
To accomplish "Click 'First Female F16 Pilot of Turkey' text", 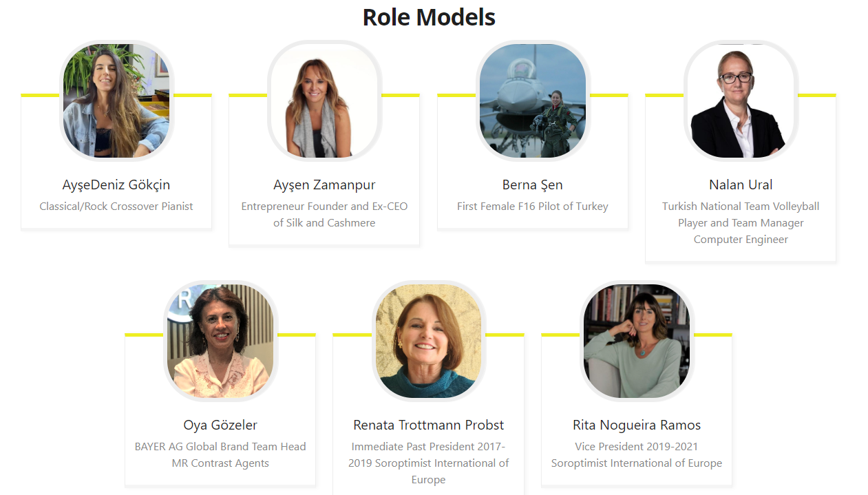I will pyautogui.click(x=533, y=206).
